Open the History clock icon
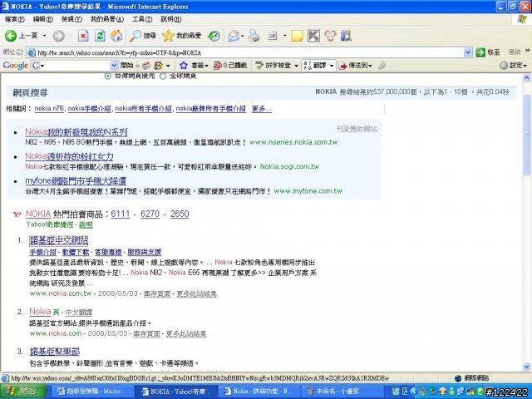 click(214, 36)
